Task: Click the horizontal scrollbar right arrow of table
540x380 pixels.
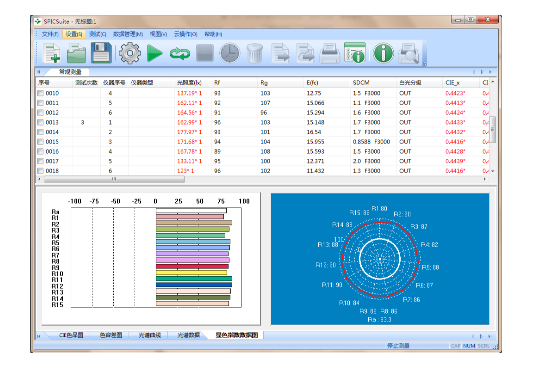Action: [485, 179]
